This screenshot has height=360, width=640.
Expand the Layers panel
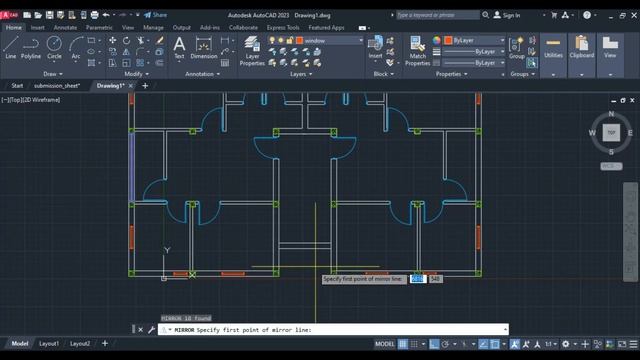coord(301,74)
